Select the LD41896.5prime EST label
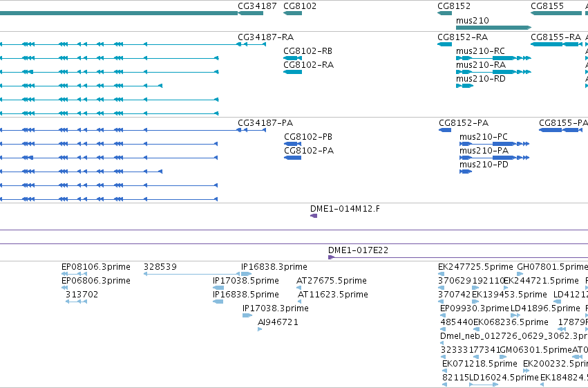Image resolution: width=588 pixels, height=388 pixels. point(545,308)
